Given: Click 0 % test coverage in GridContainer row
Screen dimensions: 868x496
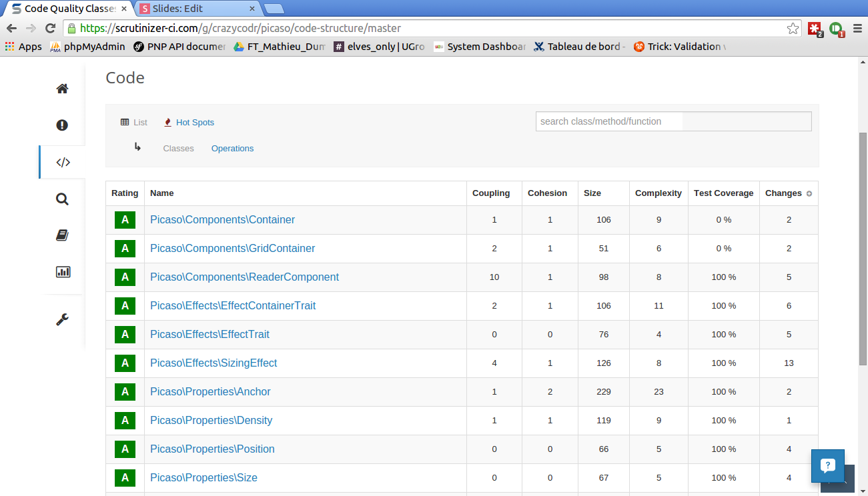Looking at the screenshot, I should 724,249.
